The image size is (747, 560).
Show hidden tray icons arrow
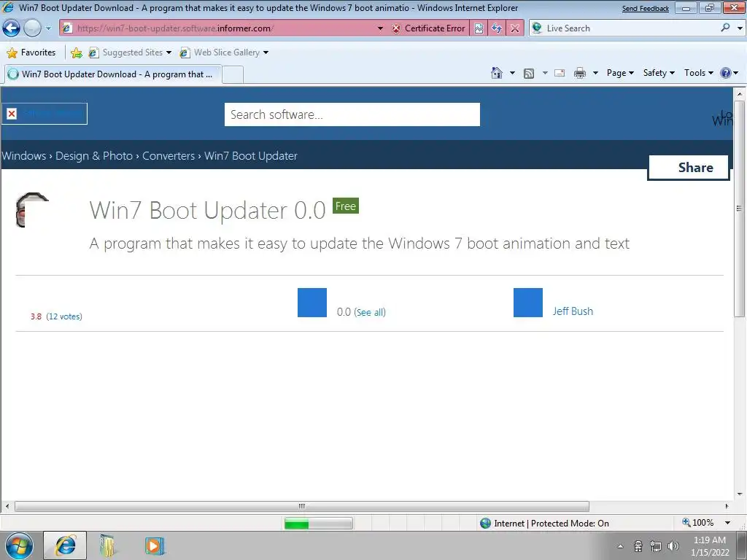tap(620, 546)
